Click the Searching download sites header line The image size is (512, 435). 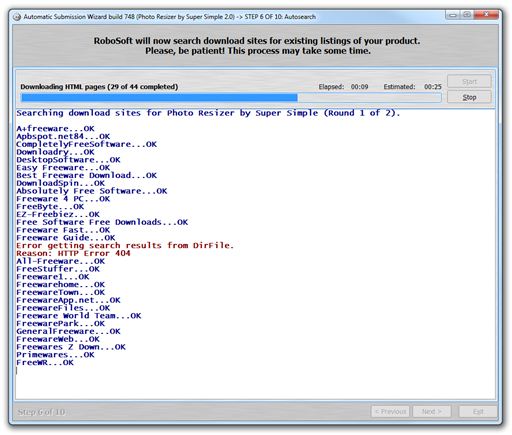point(208,113)
